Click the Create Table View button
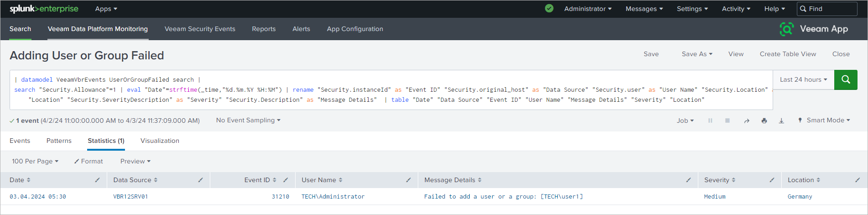The image size is (868, 215). (x=788, y=54)
